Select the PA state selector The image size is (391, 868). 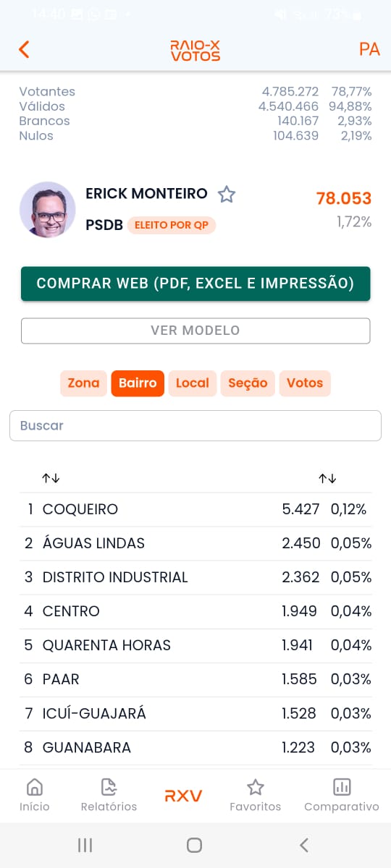coord(369,49)
